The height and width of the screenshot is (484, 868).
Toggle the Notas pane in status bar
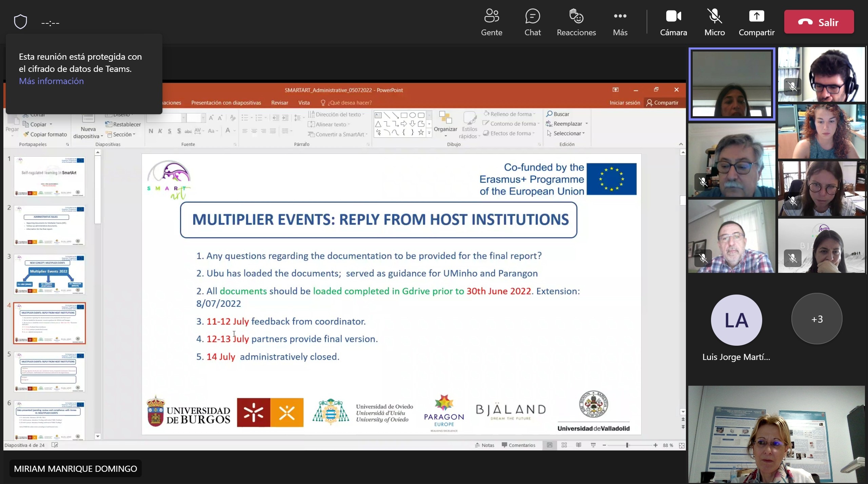pos(485,445)
